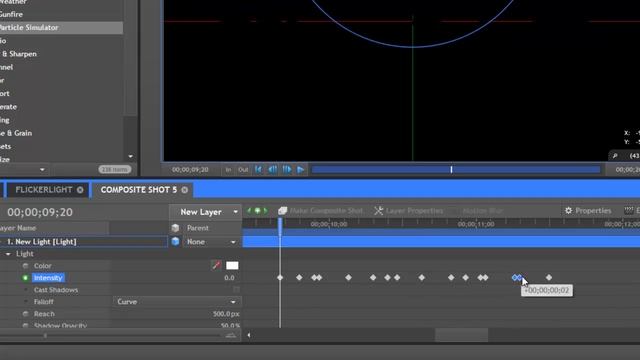
Task: Open Layer Properties
Action: (x=414, y=211)
